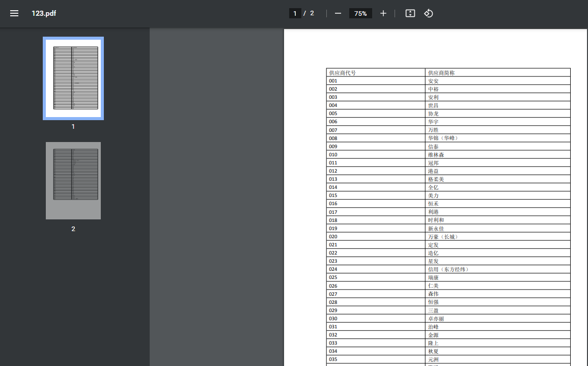Screen dimensions: 588x366
Task: Select the page 1 thumbnail
Action: coord(73,78)
